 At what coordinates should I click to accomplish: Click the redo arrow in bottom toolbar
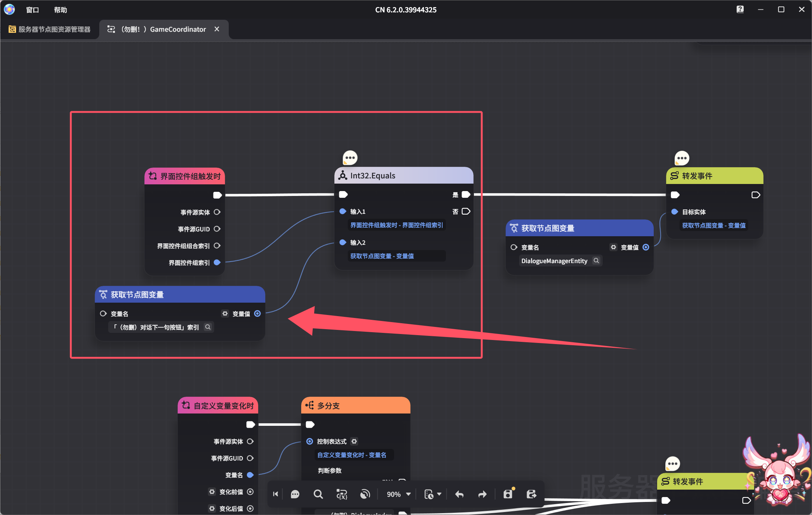click(x=482, y=494)
